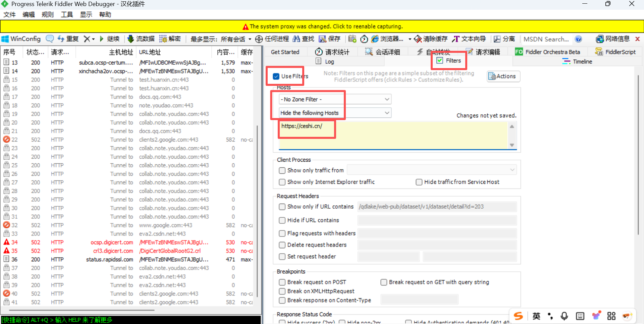Viewport: 644px width, 324px height.
Task: Open the client process traffic dropdown
Action: click(x=432, y=170)
